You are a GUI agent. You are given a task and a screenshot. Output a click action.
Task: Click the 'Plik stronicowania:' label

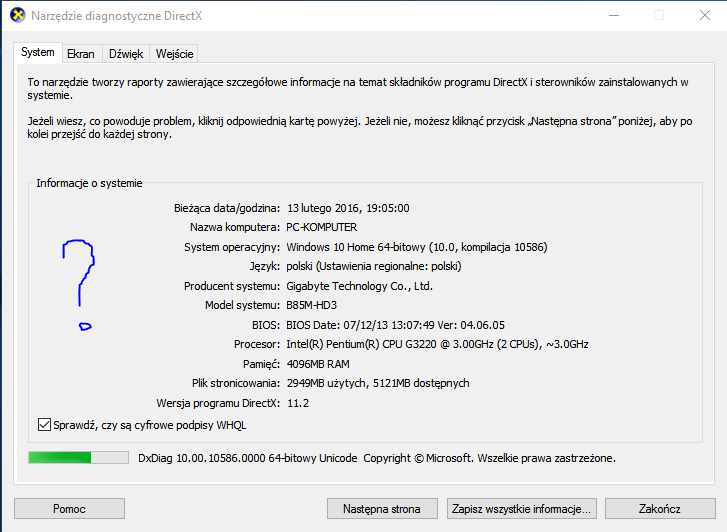click(236, 383)
